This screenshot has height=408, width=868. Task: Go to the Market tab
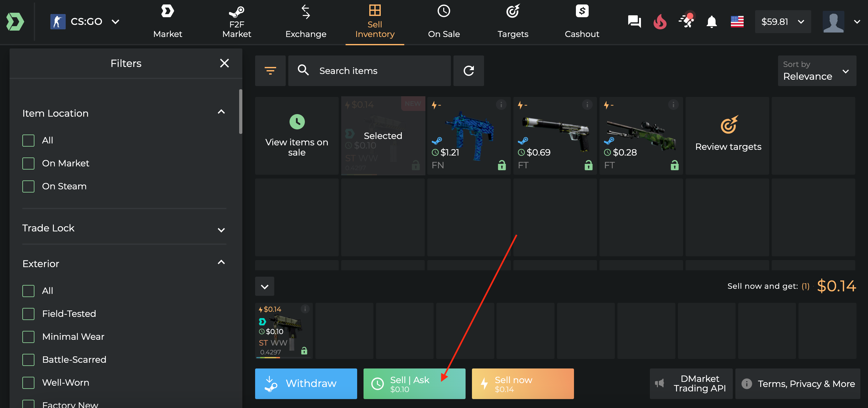click(167, 22)
